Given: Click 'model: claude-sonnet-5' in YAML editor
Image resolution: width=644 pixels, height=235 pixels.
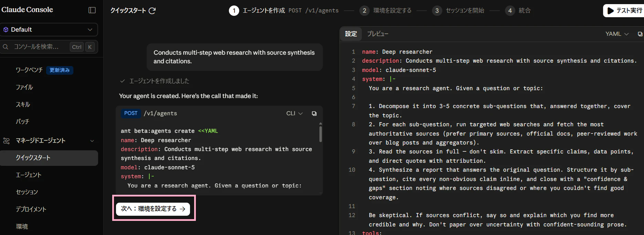Looking at the screenshot, I should tap(399, 70).
